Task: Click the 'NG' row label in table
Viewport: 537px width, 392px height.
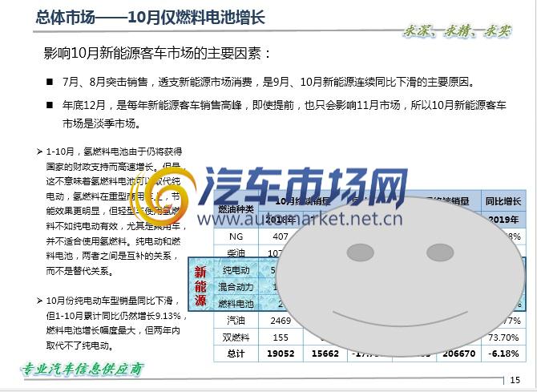Action: 236,236
